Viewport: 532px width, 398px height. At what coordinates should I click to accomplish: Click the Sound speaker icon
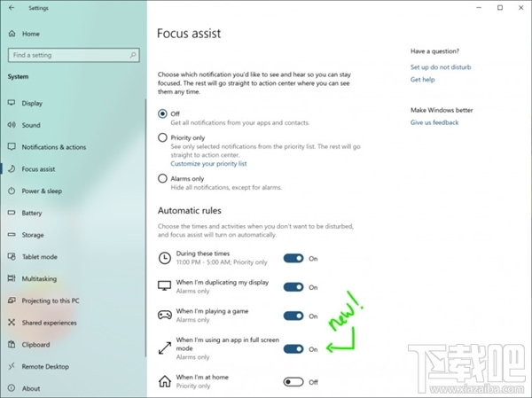click(12, 125)
